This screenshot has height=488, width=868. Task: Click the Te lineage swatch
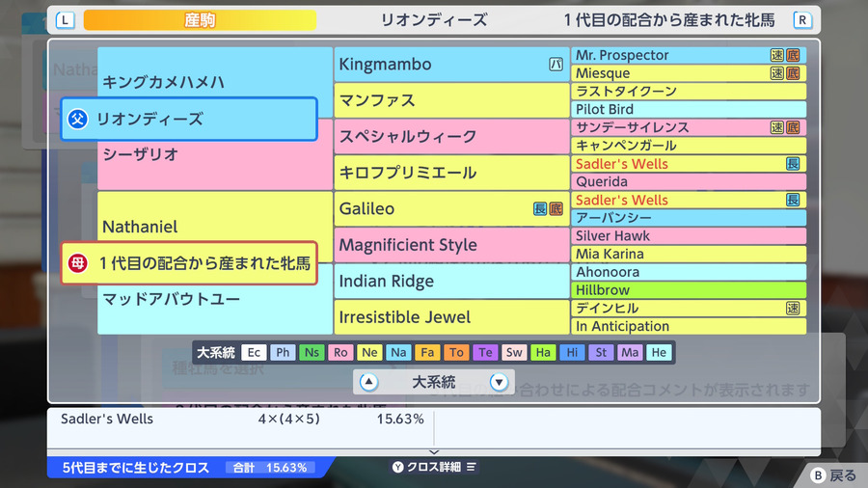point(485,352)
